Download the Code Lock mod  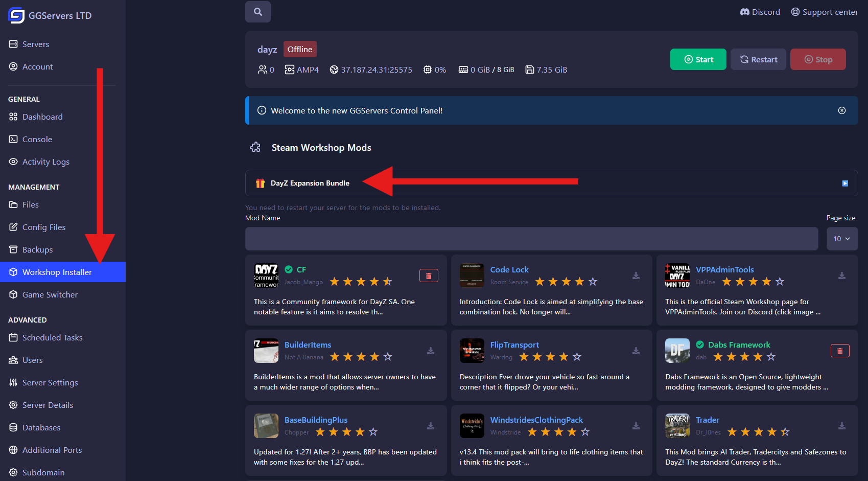636,275
